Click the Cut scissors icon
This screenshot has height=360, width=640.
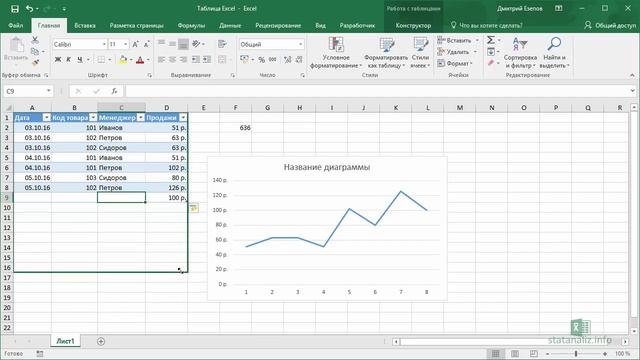[35, 40]
